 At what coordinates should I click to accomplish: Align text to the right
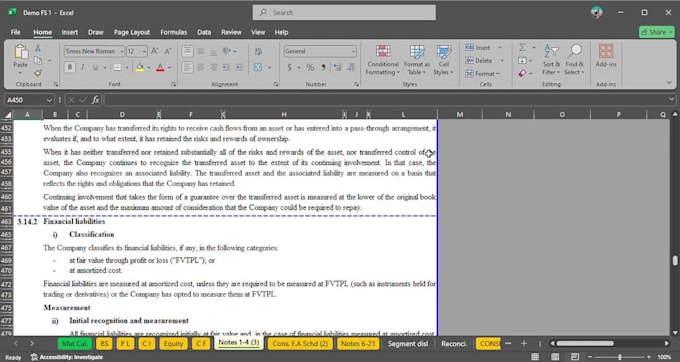[213, 67]
